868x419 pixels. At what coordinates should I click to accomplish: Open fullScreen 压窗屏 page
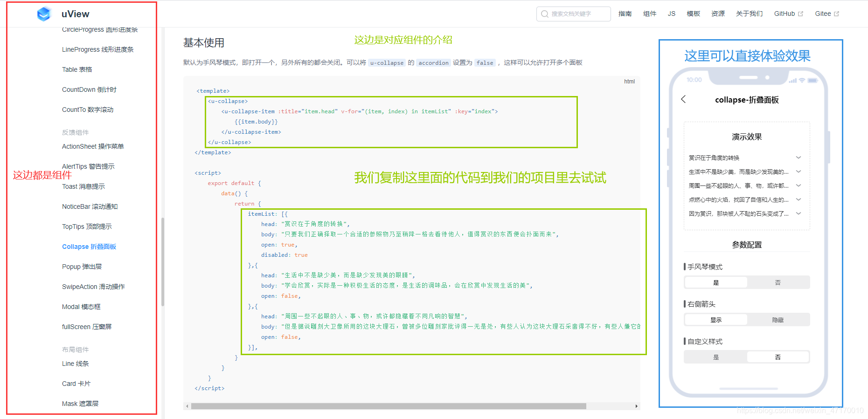click(x=87, y=327)
